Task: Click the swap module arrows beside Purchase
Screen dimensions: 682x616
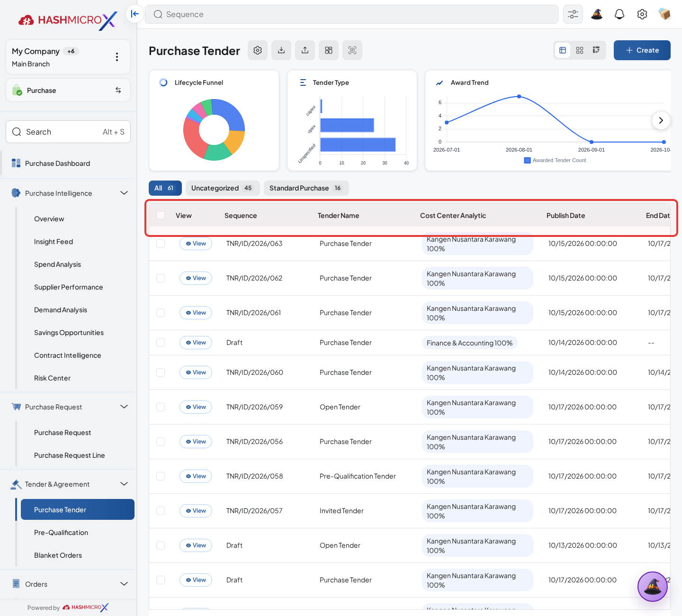Action: 118,90
